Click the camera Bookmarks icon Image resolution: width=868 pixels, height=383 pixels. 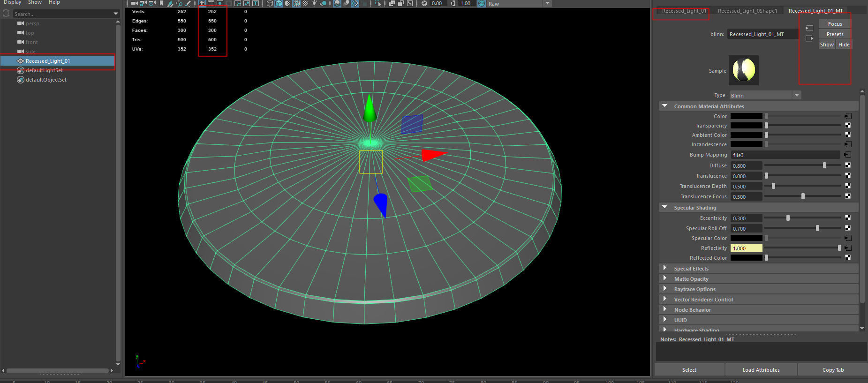pyautogui.click(x=161, y=3)
